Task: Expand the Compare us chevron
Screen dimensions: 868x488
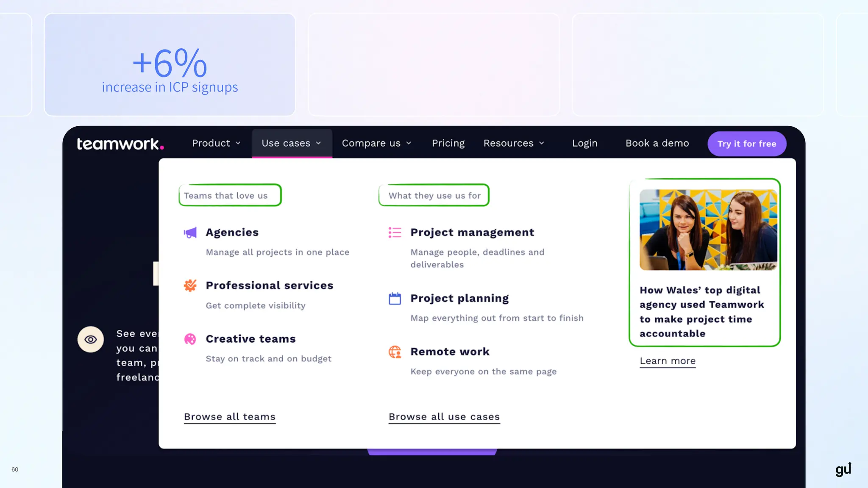Action: [x=409, y=143]
